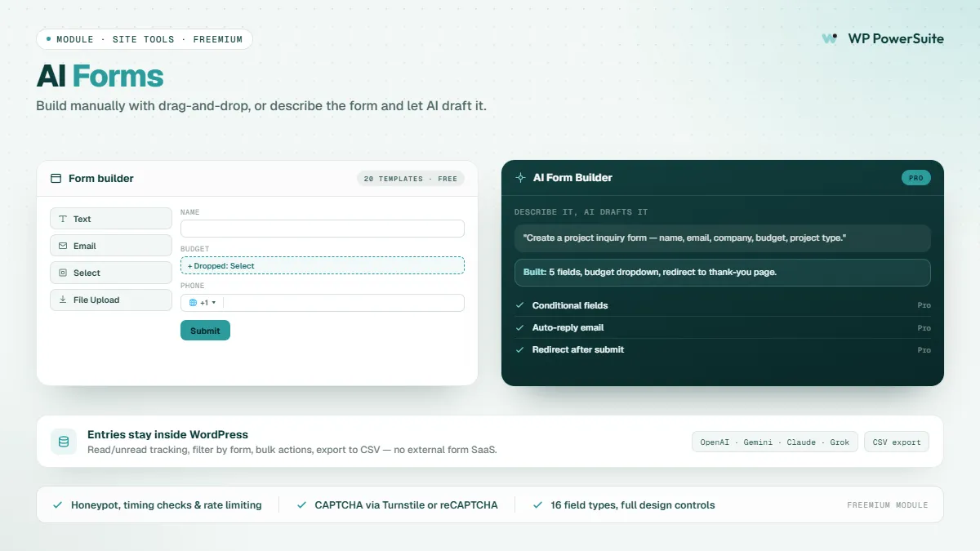Open the +1 country code dropdown
Image resolution: width=980 pixels, height=551 pixels.
tap(203, 303)
